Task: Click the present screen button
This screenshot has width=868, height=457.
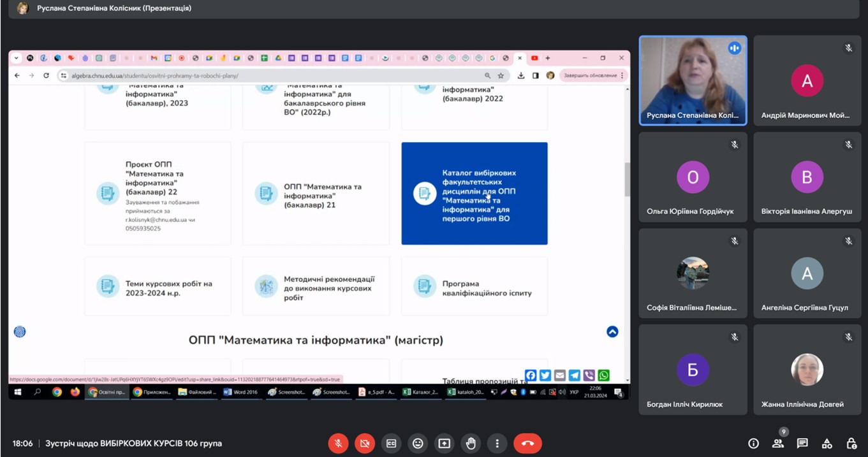Action: tap(444, 443)
